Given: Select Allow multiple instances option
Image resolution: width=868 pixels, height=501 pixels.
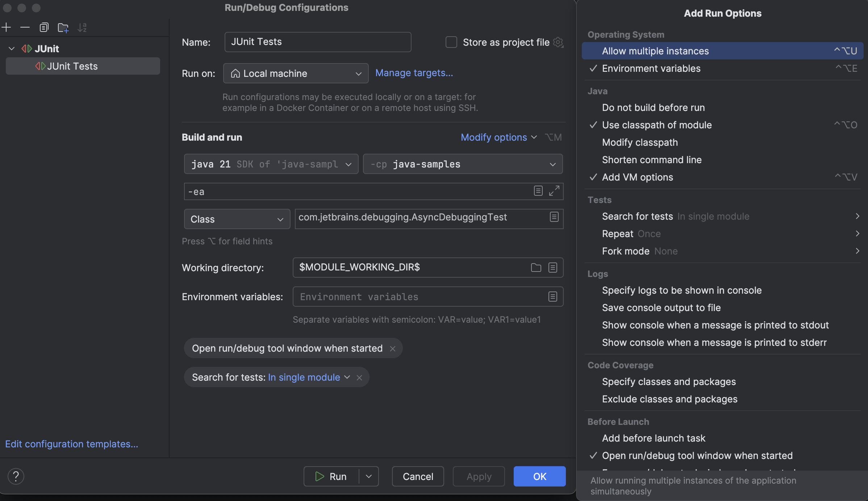Looking at the screenshot, I should click(655, 51).
